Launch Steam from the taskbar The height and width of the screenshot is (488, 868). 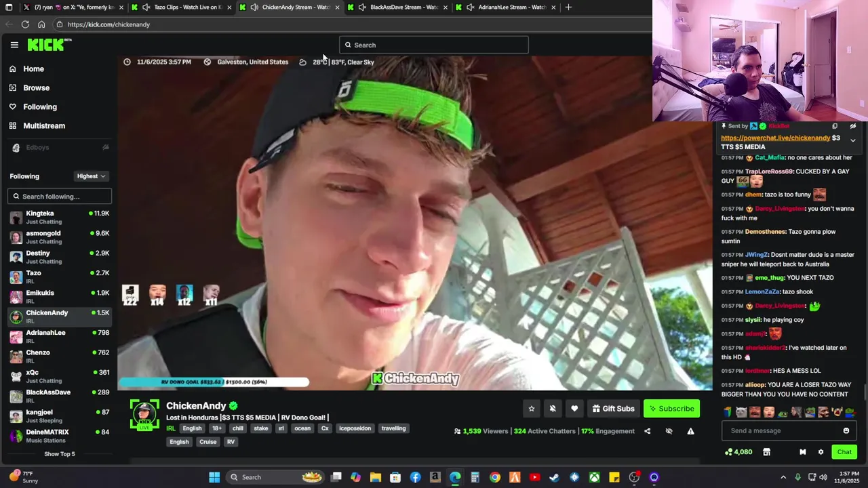click(554, 477)
